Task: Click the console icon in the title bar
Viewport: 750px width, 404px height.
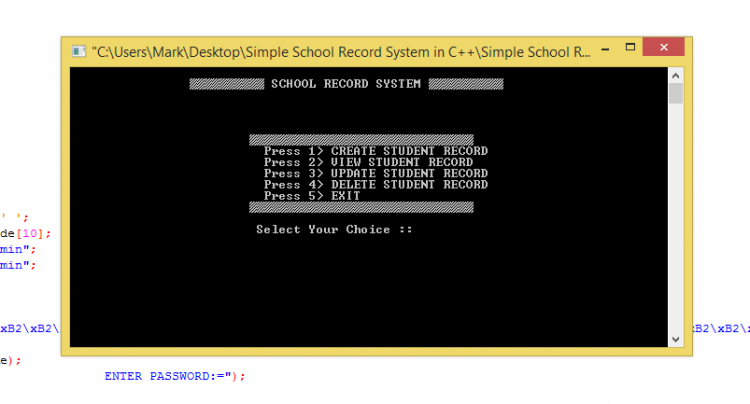Action: (x=78, y=50)
